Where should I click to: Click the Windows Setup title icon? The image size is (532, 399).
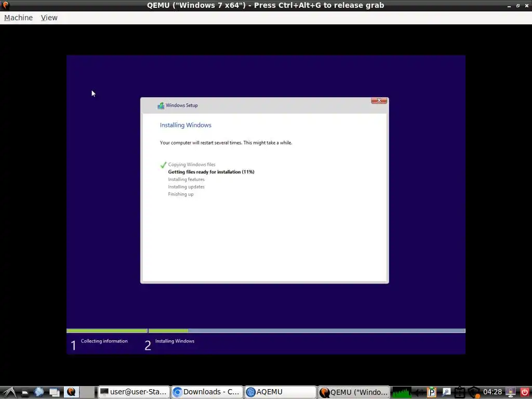[x=161, y=105]
